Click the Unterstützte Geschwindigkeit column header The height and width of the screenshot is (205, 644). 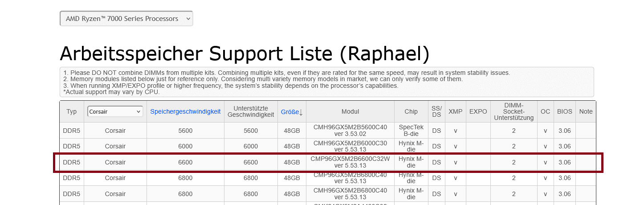pyautogui.click(x=251, y=111)
